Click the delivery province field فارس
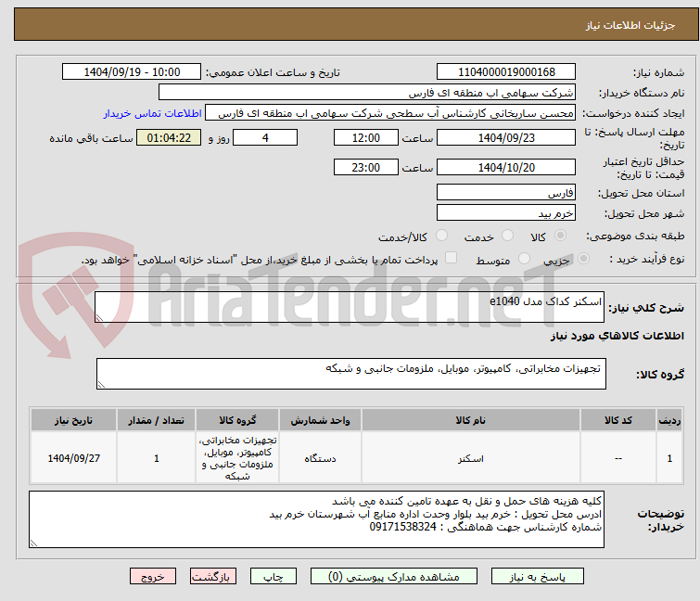 (506, 192)
